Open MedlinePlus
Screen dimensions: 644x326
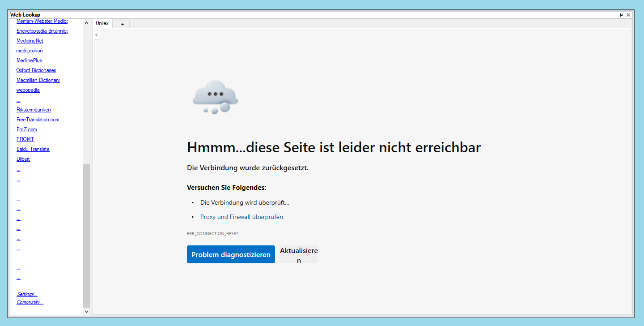29,60
